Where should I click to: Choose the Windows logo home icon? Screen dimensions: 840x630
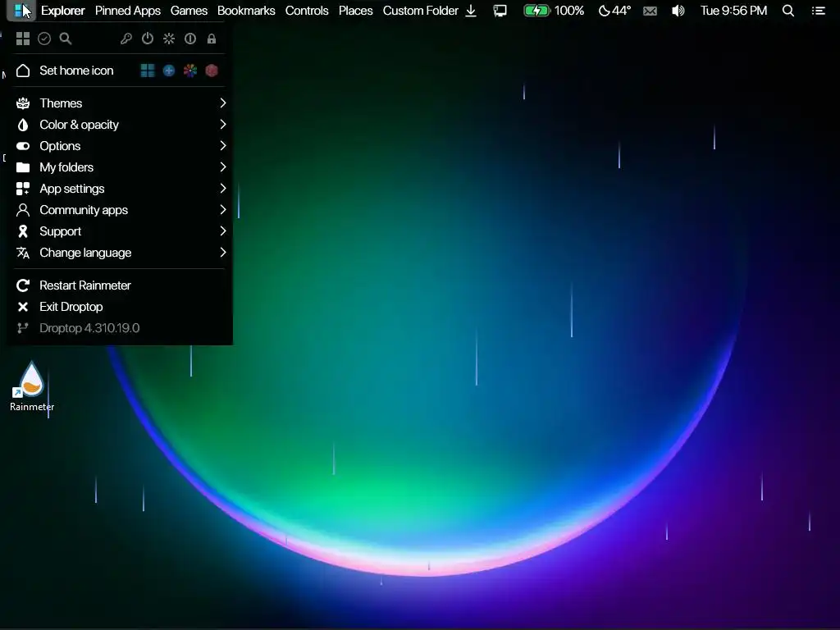(x=148, y=71)
